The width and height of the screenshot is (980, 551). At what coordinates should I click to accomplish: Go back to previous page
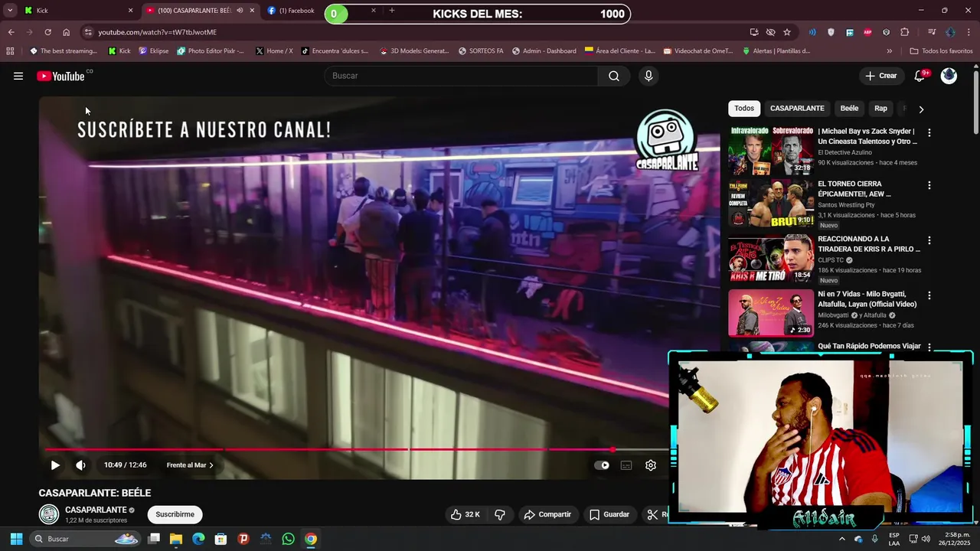(x=11, y=32)
